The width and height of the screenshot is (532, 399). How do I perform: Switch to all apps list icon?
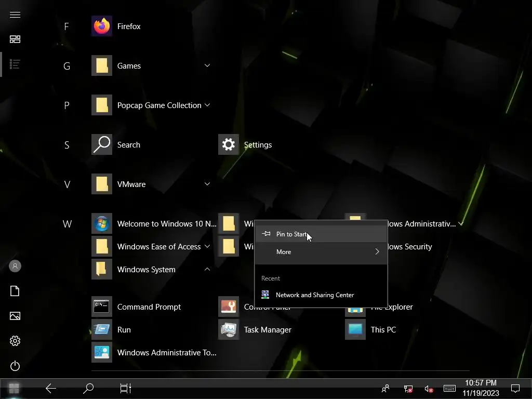[15, 64]
